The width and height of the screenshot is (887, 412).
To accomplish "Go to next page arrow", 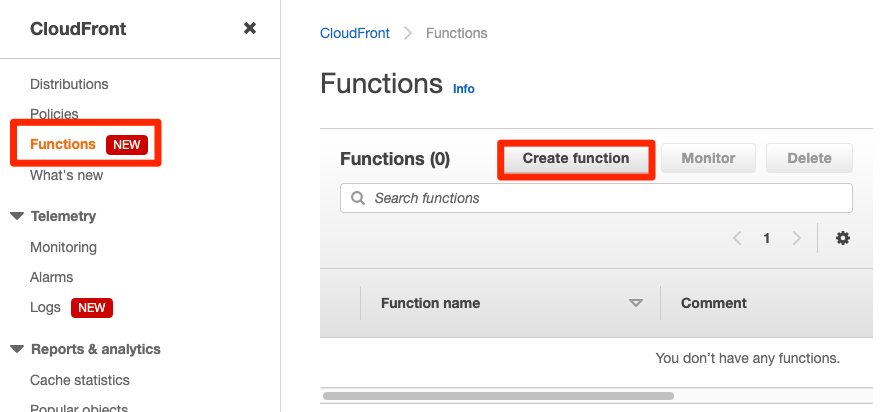I will (x=796, y=238).
